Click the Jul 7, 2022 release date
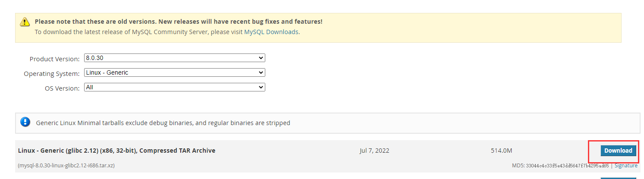Image resolution: width=644 pixels, height=179 pixels. point(374,151)
